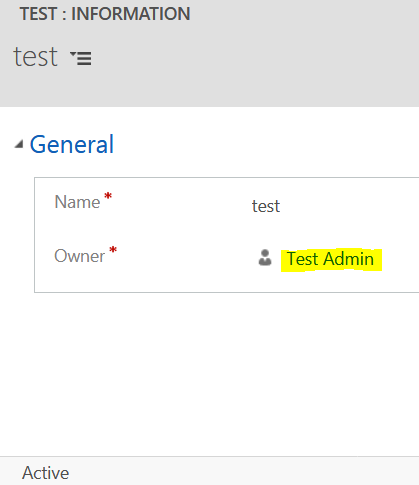Click the Active status in footer
This screenshot has width=419, height=485.
(46, 473)
